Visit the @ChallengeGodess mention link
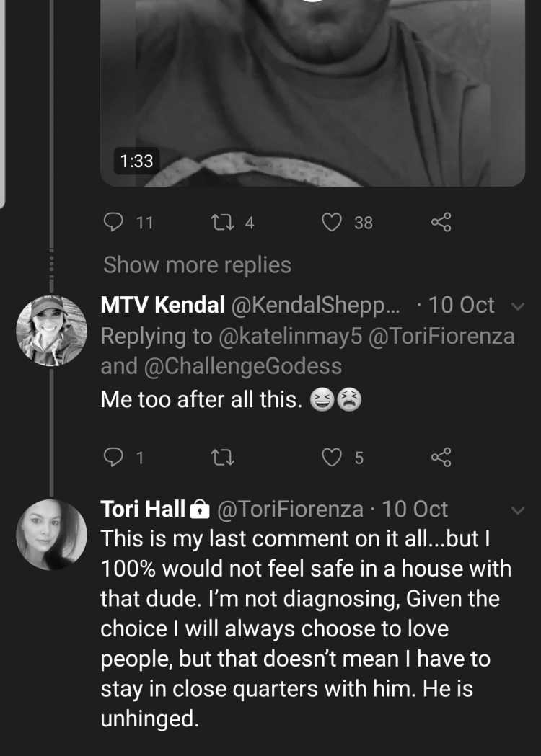The height and width of the screenshot is (756, 541). click(x=243, y=366)
